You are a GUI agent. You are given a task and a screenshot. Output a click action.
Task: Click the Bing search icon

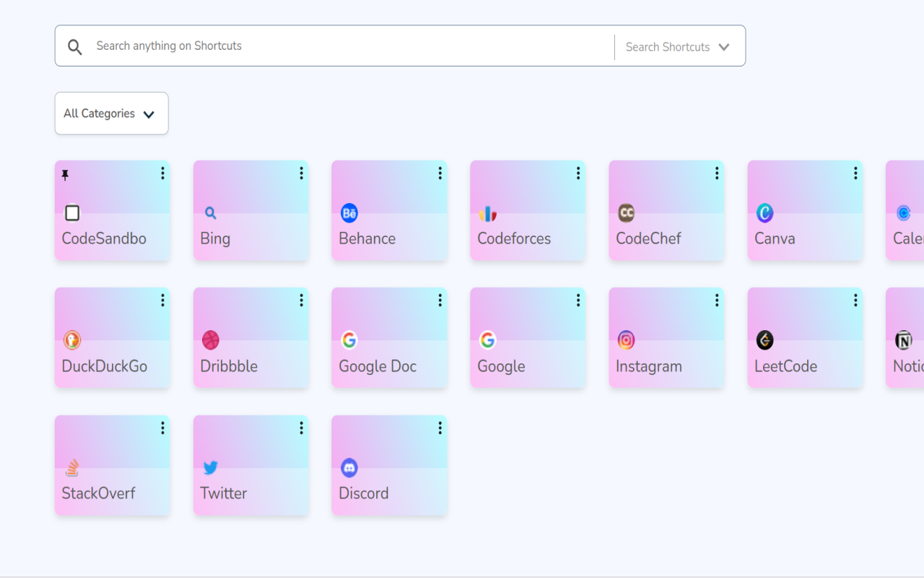[x=211, y=213]
